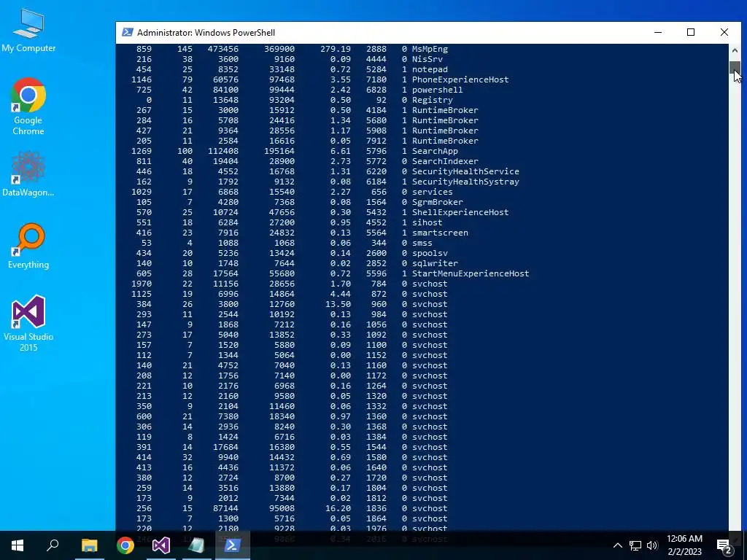This screenshot has width=747, height=560.
Task: Open the Windows Start menu
Action: 18,545
